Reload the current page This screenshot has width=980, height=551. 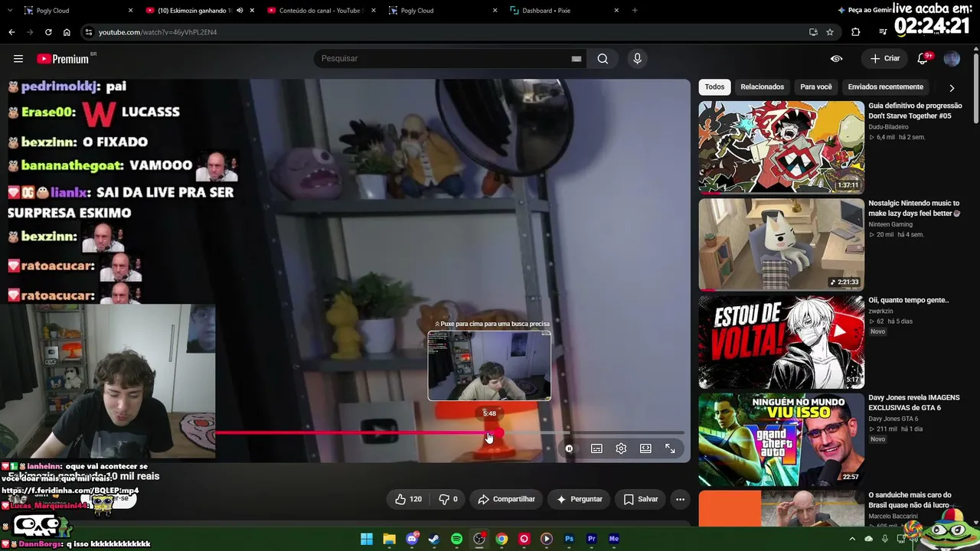[48, 32]
